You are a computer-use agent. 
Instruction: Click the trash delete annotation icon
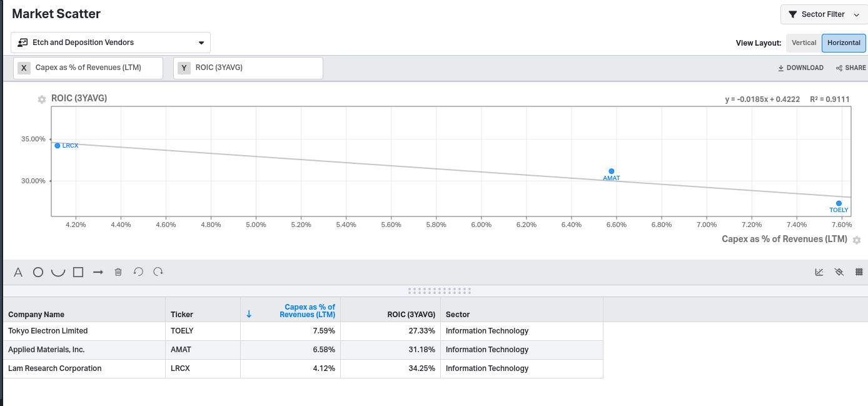(x=118, y=272)
